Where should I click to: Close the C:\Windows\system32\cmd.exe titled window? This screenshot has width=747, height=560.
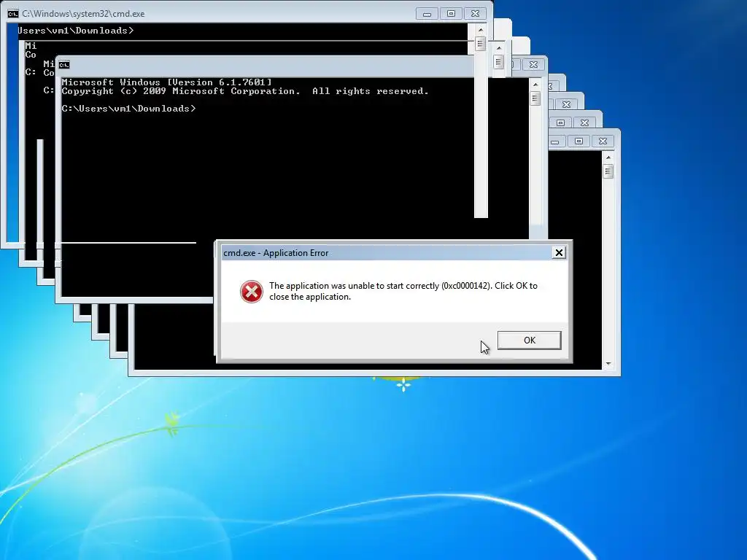(475, 14)
